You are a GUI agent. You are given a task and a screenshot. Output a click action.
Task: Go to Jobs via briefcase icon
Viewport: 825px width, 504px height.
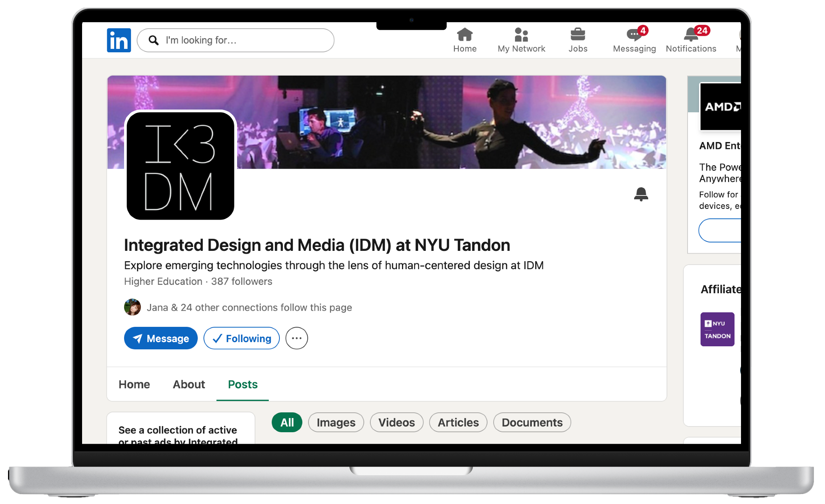pos(578,40)
